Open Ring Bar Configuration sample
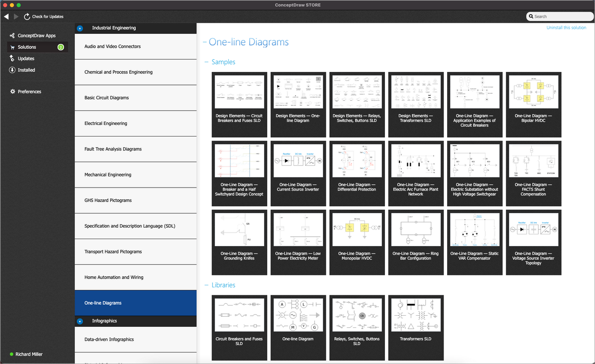The height and width of the screenshot is (364, 595). [x=416, y=242]
